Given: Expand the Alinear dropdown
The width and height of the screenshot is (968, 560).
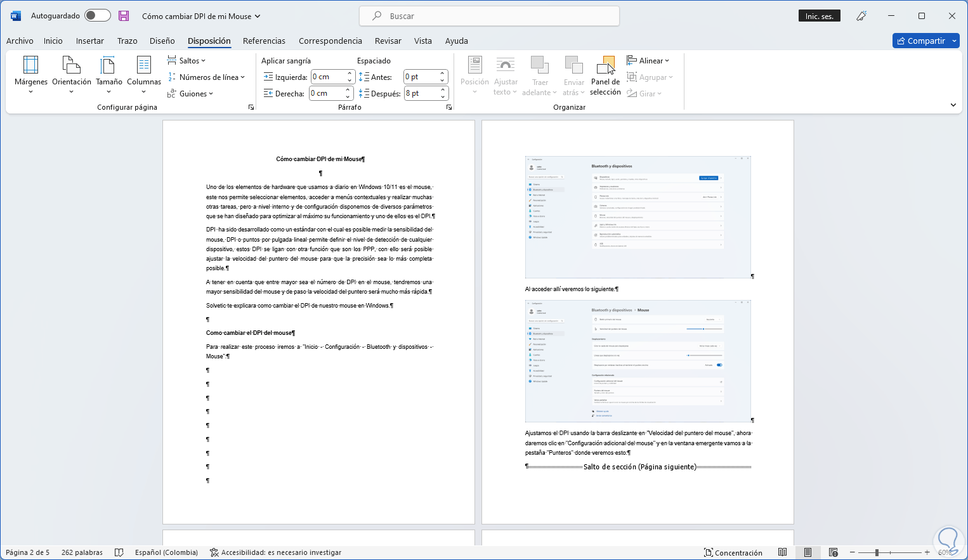Looking at the screenshot, I should click(x=648, y=61).
